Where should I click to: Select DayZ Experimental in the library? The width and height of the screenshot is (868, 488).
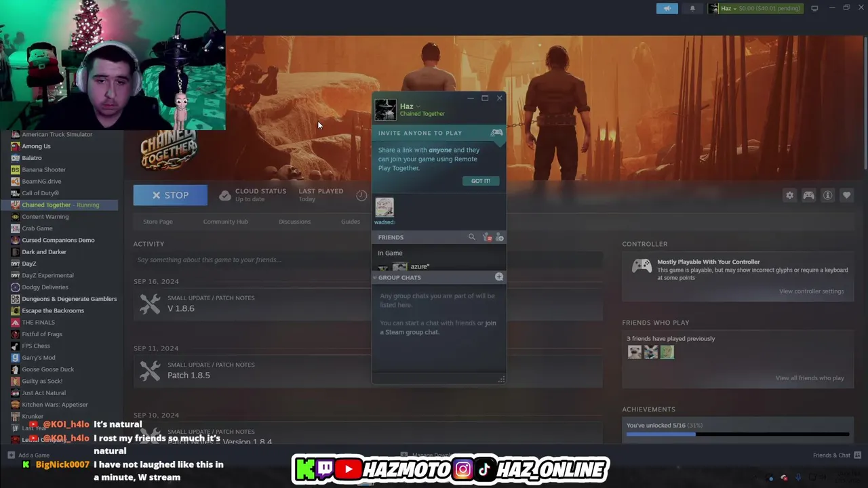click(47, 275)
